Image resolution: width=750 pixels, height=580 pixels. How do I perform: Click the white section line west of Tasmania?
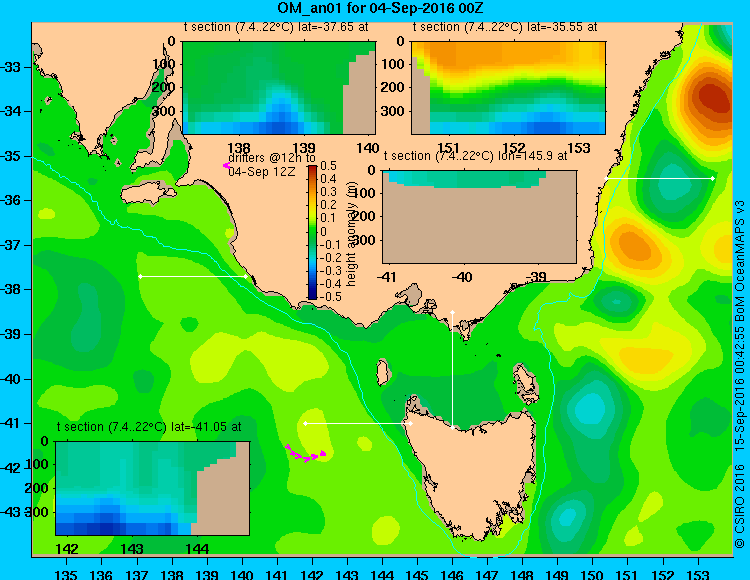pyautogui.click(x=358, y=424)
